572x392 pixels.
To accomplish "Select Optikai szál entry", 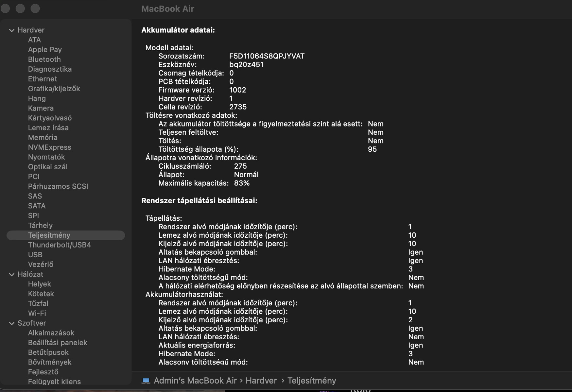I will (x=48, y=167).
